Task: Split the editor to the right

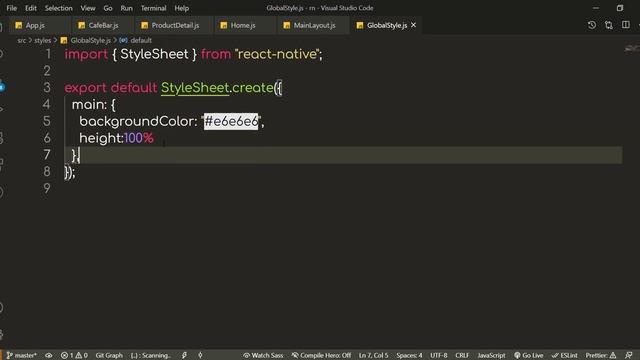Action: [626, 25]
